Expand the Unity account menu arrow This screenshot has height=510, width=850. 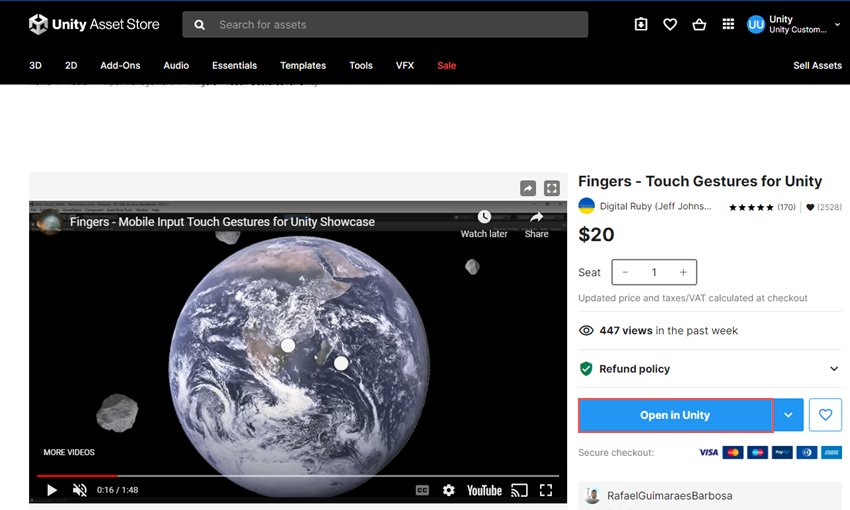(838, 24)
